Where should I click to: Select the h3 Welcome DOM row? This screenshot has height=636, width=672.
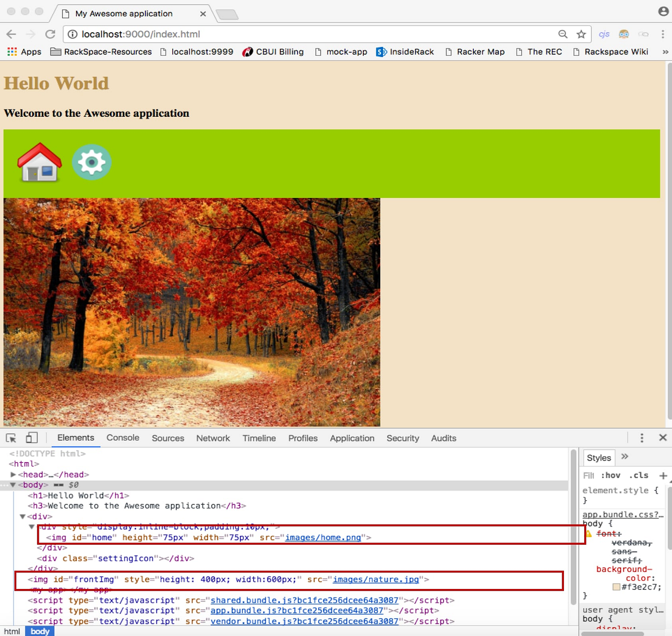[x=137, y=506]
